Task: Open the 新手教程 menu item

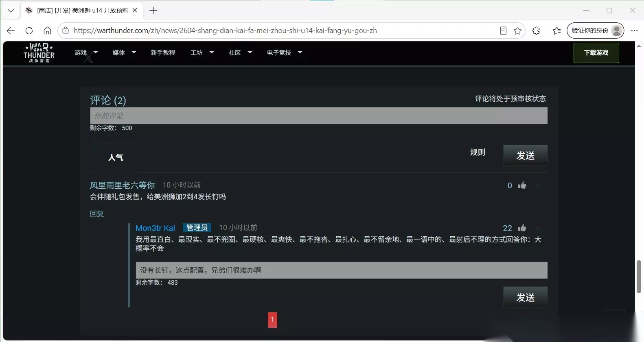Action: [163, 52]
